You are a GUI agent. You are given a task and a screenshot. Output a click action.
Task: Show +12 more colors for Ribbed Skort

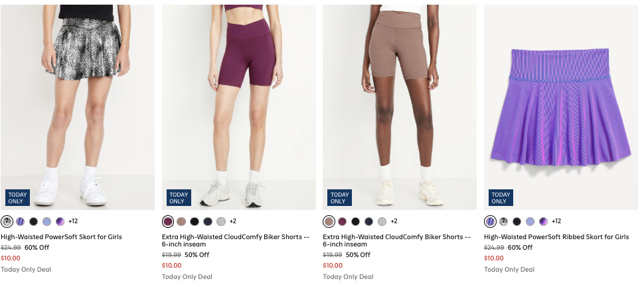coord(556,221)
